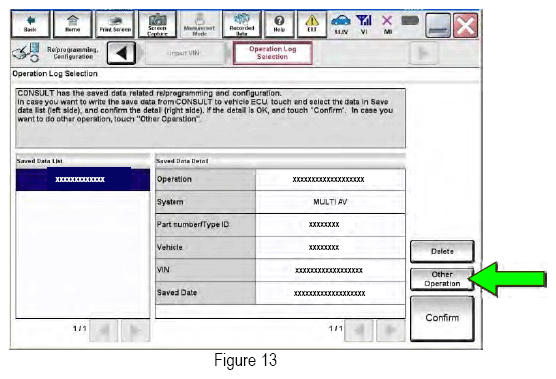The height and width of the screenshot is (379, 556).
Task: Select the Input VIN step
Action: click(x=184, y=53)
